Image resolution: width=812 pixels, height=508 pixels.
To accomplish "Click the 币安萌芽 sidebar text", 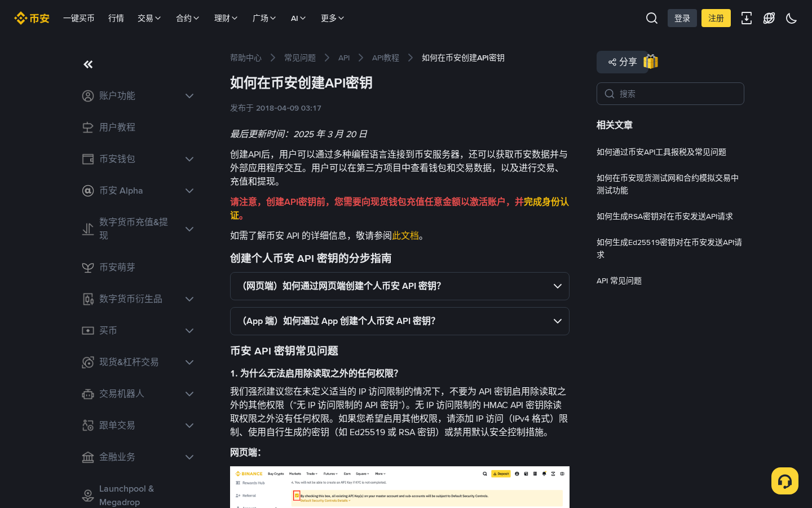I will coord(117,268).
